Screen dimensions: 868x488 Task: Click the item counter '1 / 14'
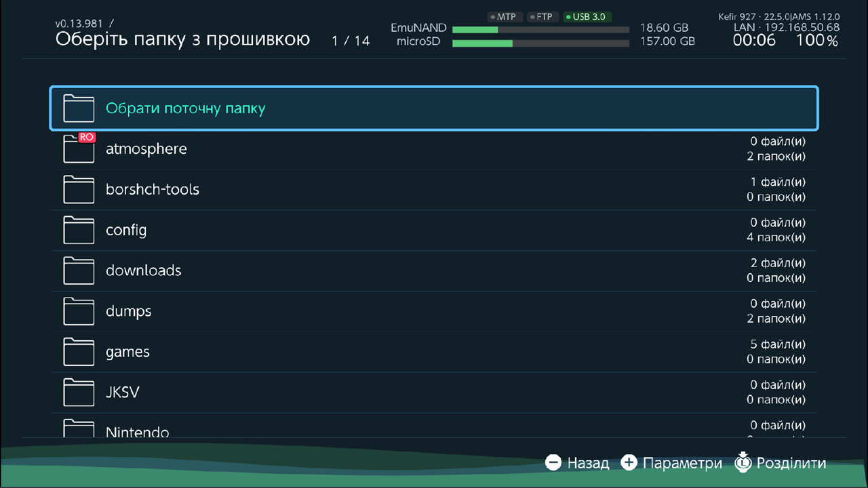[x=351, y=41]
